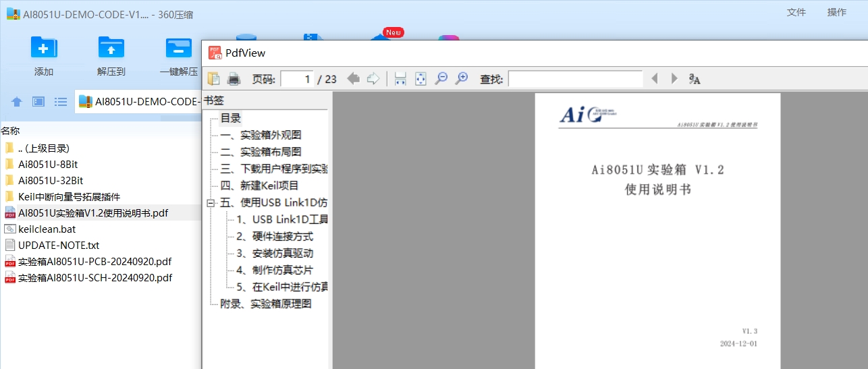
Task: Open bookmark 二、实验箱布局图
Action: point(261,152)
